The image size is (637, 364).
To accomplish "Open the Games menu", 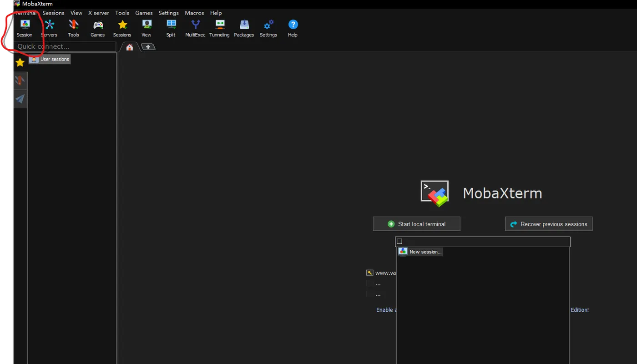I will tap(144, 13).
